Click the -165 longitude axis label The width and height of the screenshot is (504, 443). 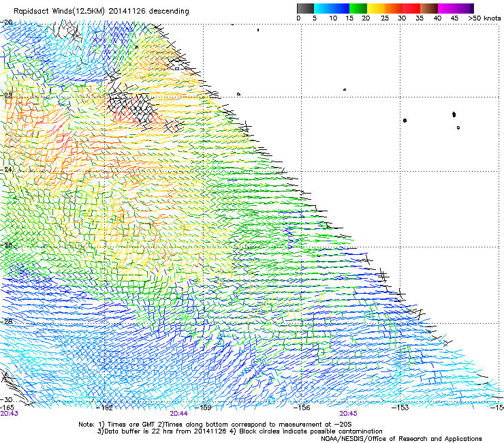(7, 408)
